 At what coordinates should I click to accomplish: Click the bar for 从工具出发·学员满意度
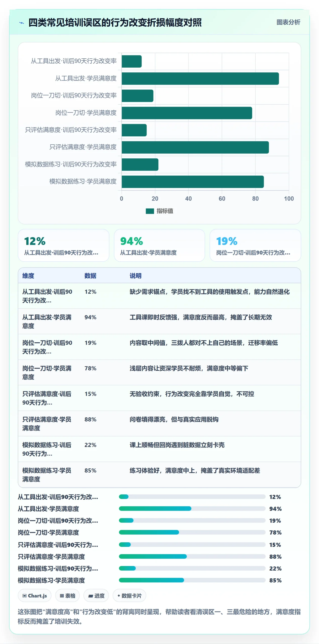pyautogui.click(x=200, y=79)
